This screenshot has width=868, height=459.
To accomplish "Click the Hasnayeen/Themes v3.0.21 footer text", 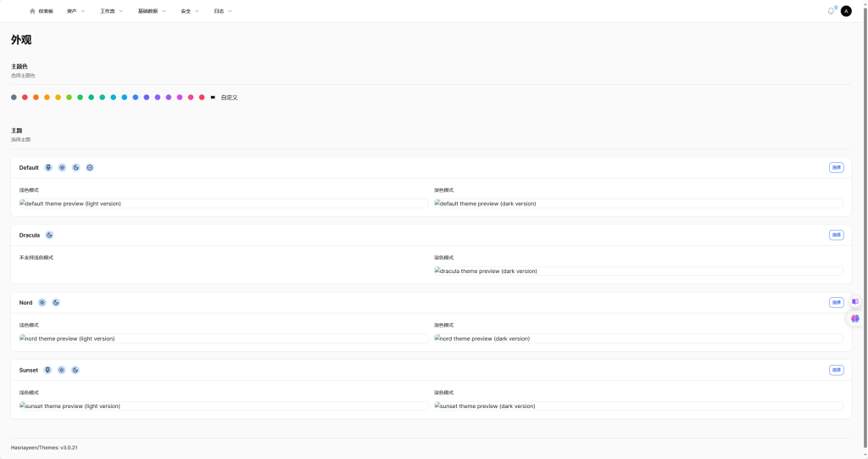I will (x=44, y=447).
